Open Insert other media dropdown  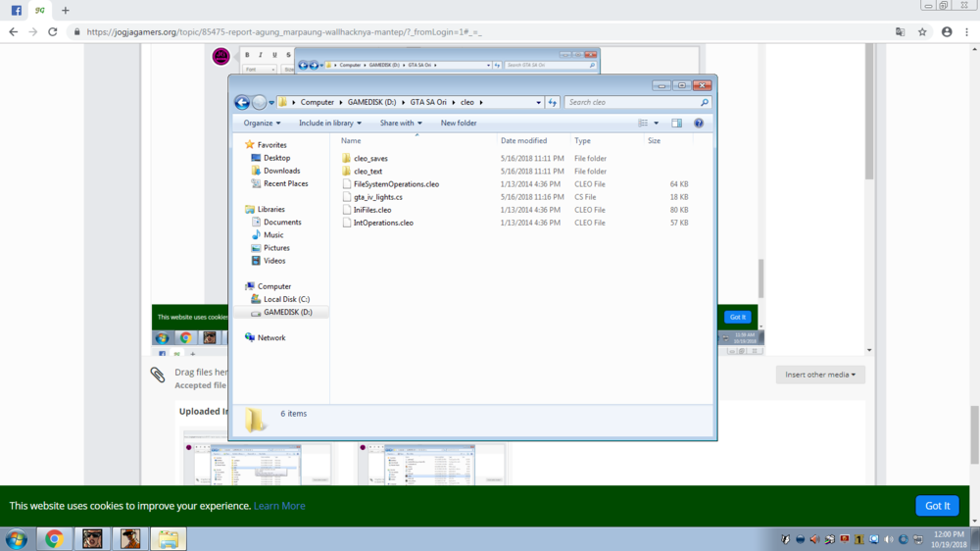tap(820, 375)
